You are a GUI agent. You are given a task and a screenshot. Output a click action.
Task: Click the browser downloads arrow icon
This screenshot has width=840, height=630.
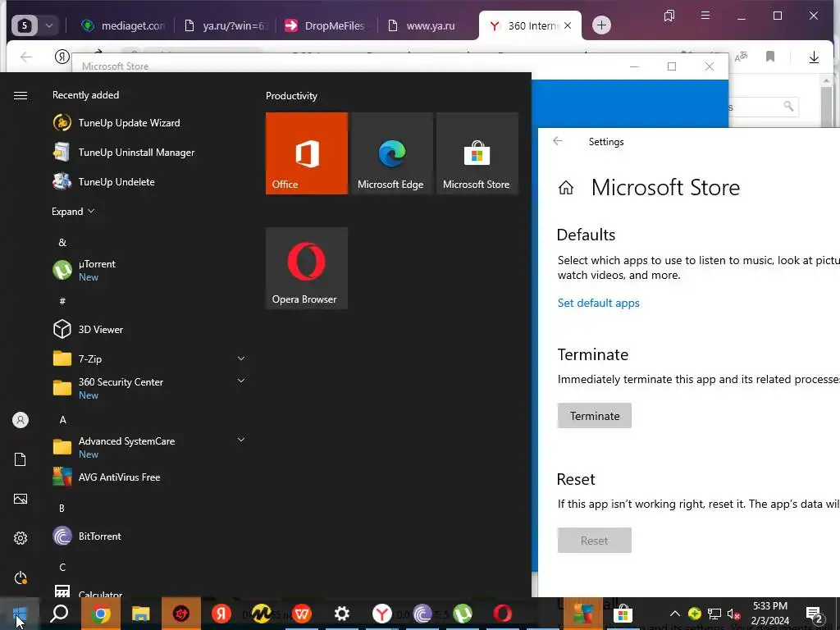point(814,57)
